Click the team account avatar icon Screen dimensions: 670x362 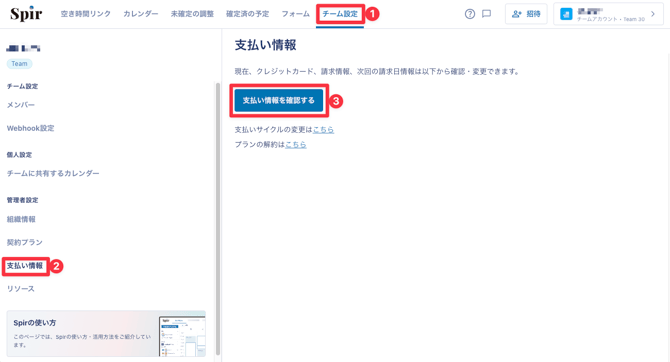(x=566, y=14)
